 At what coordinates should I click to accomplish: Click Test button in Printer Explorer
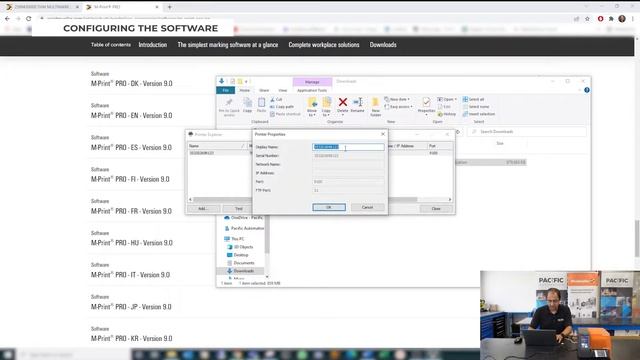pos(239,209)
